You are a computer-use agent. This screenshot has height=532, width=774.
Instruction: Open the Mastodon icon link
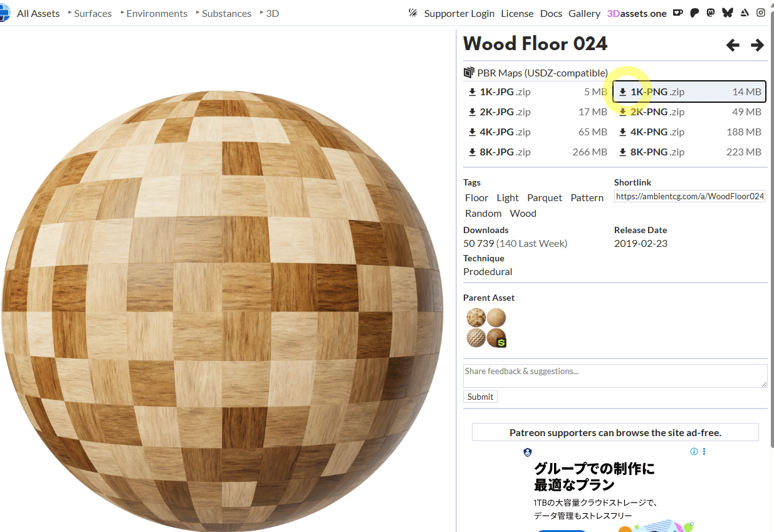pyautogui.click(x=711, y=13)
